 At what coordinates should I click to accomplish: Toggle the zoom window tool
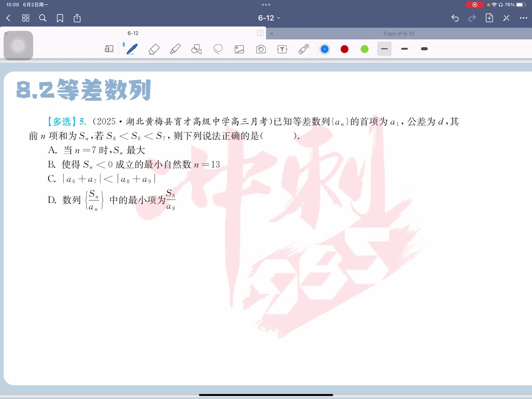[x=109, y=49]
